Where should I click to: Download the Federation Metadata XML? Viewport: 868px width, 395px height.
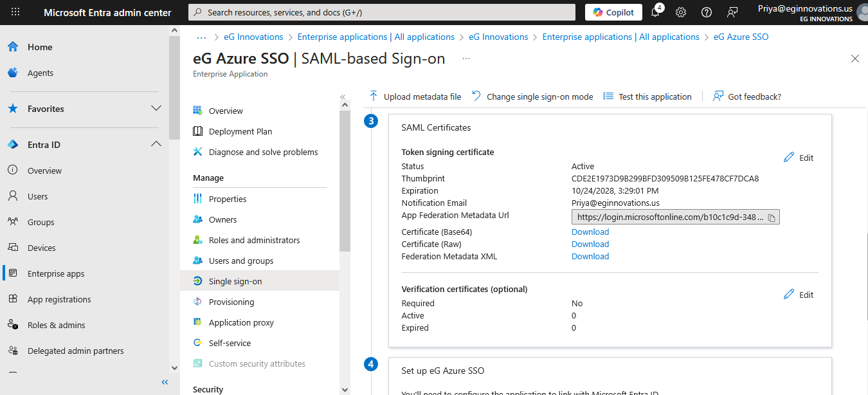pos(590,256)
